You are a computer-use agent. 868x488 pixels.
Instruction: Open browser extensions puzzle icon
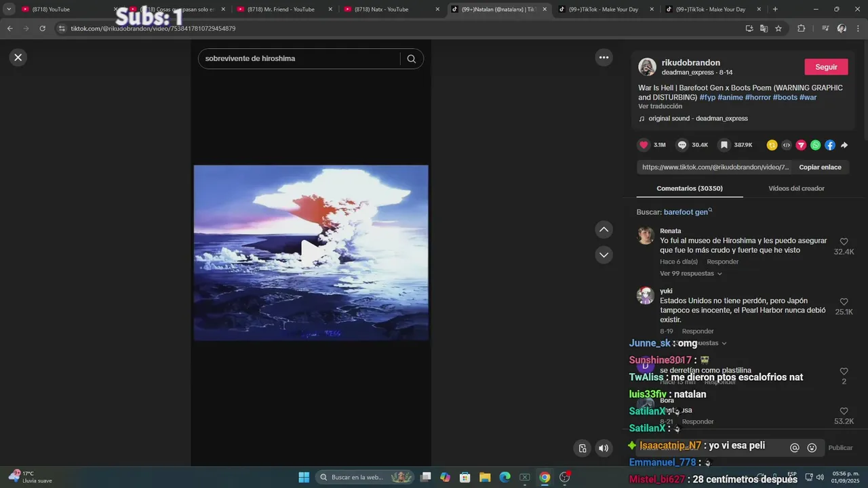801,28
